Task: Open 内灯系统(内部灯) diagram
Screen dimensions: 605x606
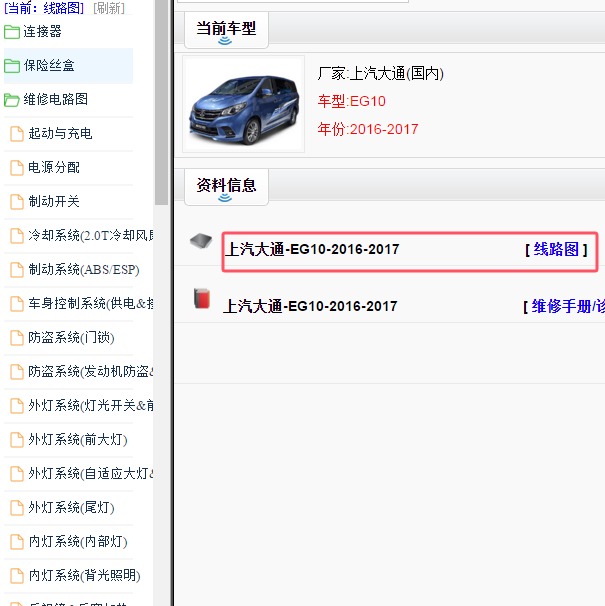Action: (x=78, y=541)
